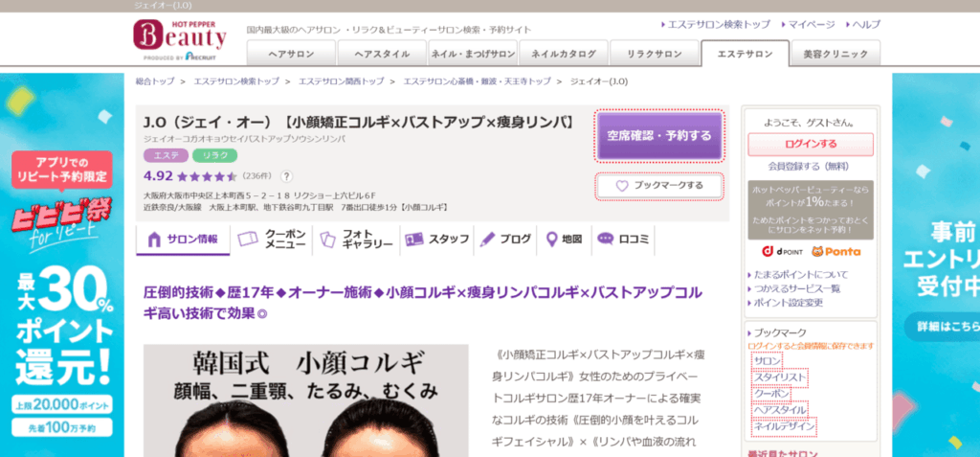Screen dimensions: 980x457
Task: Click ブックマークする button
Action: tap(658, 186)
